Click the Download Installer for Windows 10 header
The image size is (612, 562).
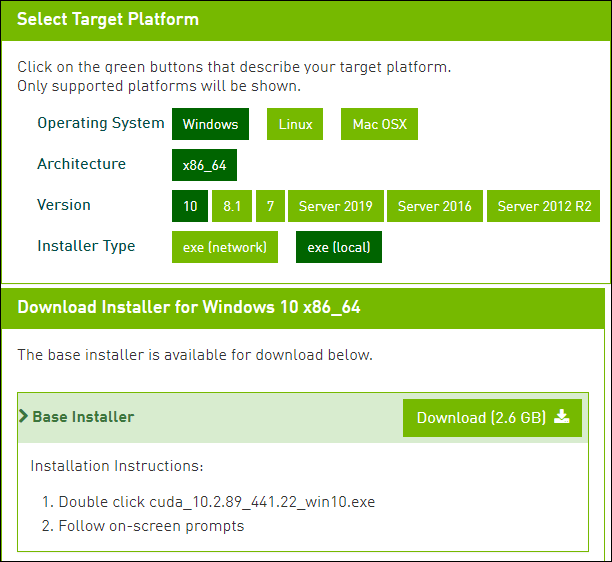(189, 308)
